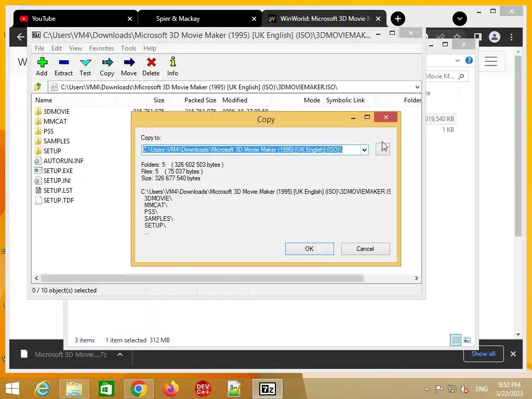This screenshot has height=399, width=532.
Task: Switch Explorer to details view icon
Action: [456, 340]
